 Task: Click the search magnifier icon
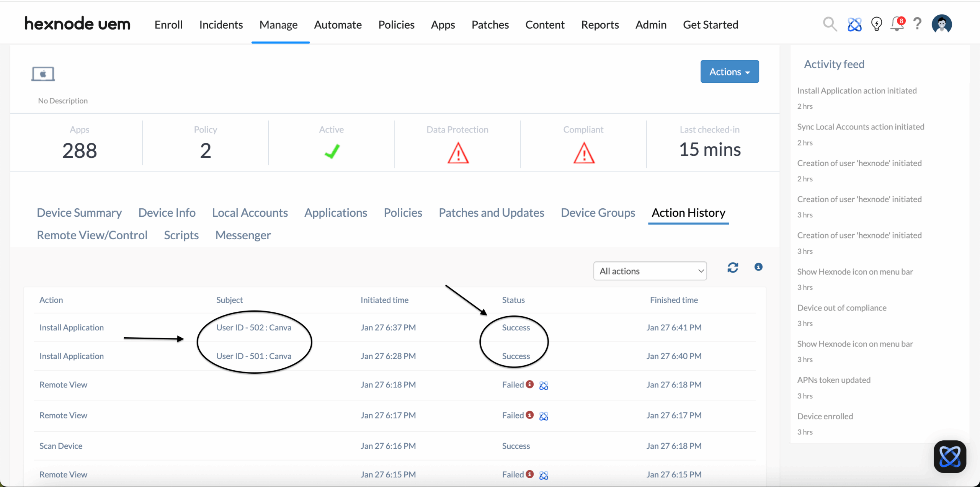tap(830, 24)
